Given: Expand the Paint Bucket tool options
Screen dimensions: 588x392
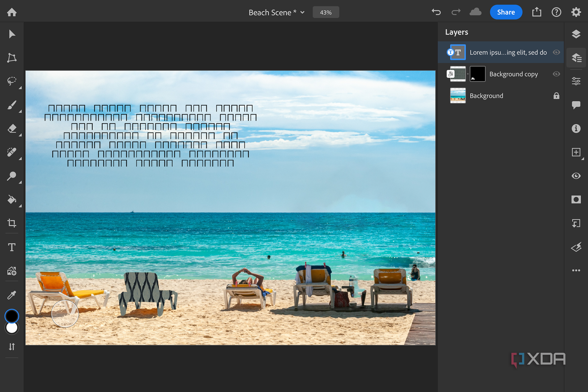Looking at the screenshot, I should pyautogui.click(x=20, y=206).
